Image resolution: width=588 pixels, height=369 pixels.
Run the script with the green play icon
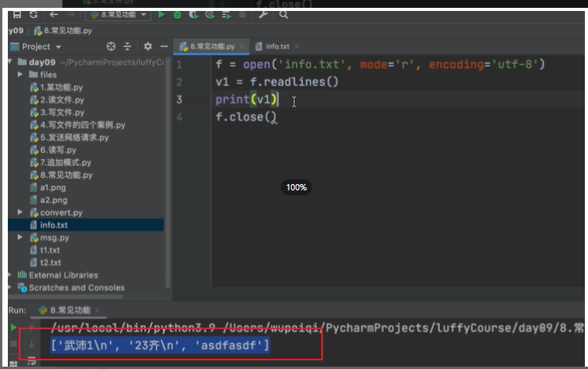click(x=162, y=15)
